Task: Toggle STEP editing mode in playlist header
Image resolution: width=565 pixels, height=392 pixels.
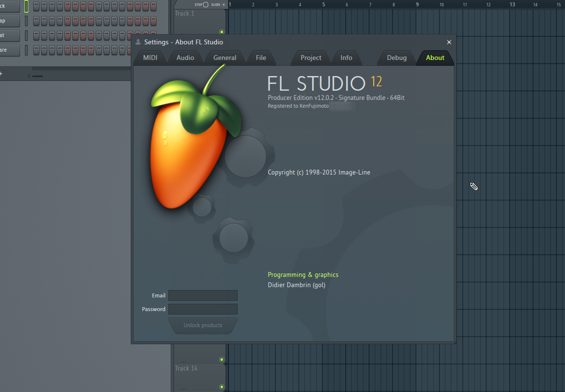Action: tap(205, 4)
